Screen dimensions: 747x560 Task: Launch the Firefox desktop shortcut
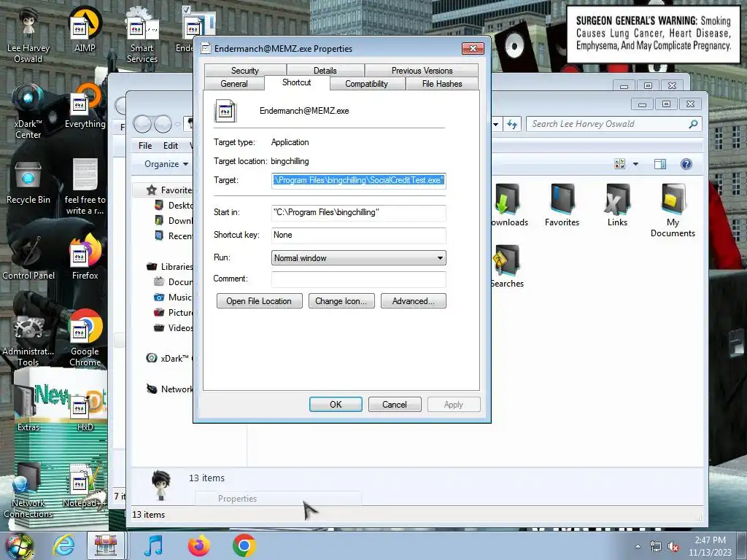(85, 257)
